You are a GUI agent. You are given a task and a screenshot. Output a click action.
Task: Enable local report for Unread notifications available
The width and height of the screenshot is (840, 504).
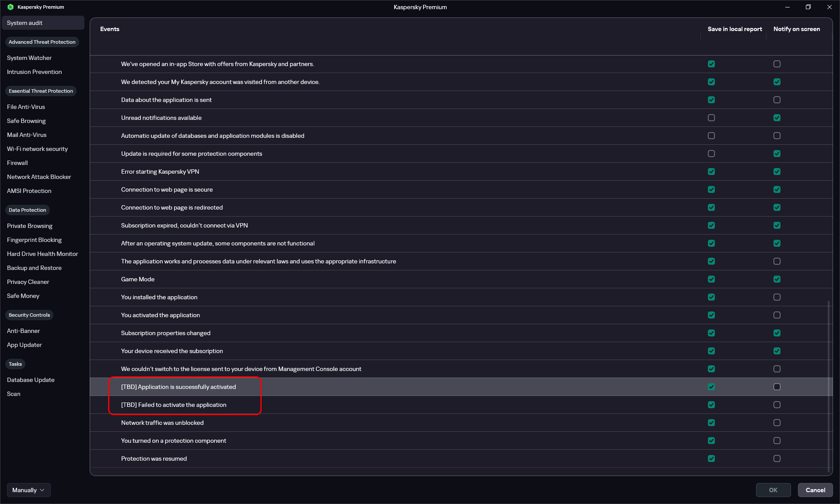[x=711, y=118]
